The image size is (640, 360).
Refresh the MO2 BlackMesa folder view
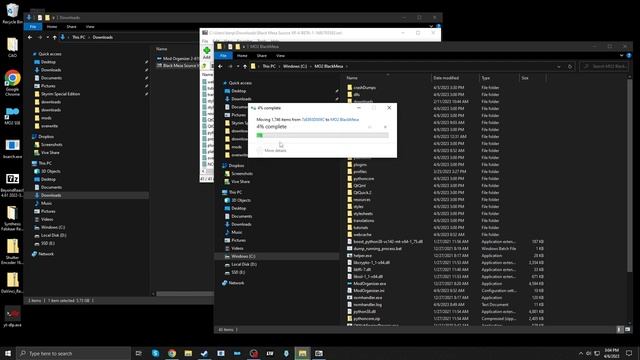click(x=570, y=67)
